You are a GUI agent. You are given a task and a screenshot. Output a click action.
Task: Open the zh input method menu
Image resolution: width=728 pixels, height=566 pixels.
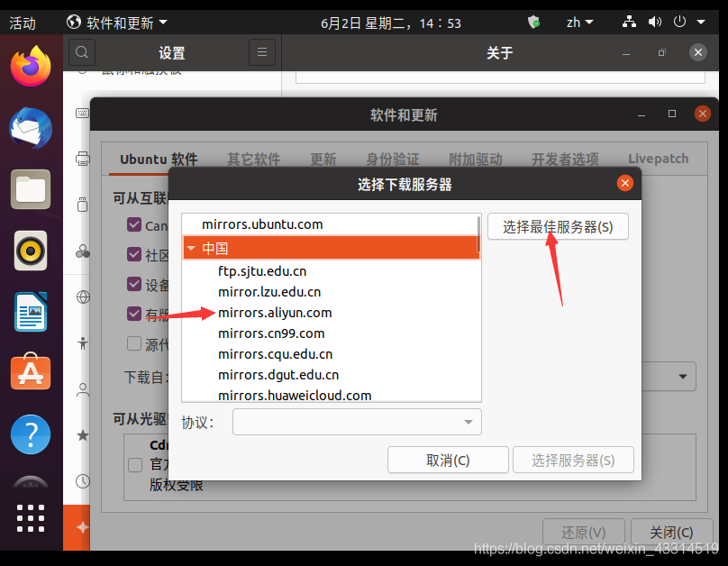[579, 23]
